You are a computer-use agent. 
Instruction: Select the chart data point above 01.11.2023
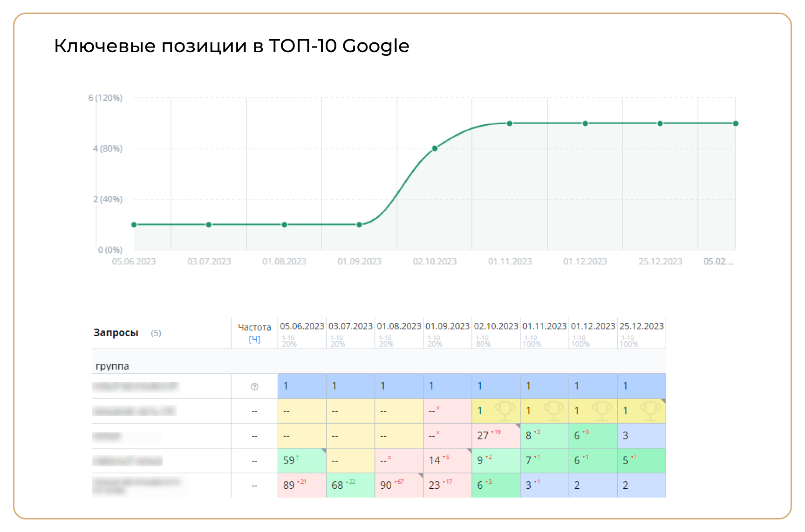tap(510, 123)
